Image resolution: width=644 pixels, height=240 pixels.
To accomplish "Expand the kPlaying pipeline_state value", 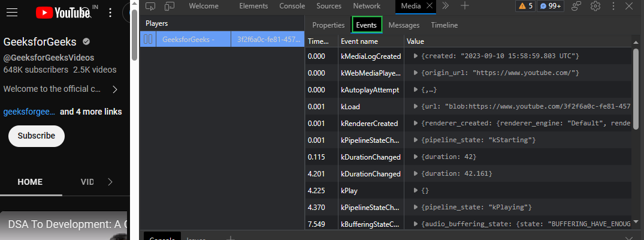I will point(416,207).
